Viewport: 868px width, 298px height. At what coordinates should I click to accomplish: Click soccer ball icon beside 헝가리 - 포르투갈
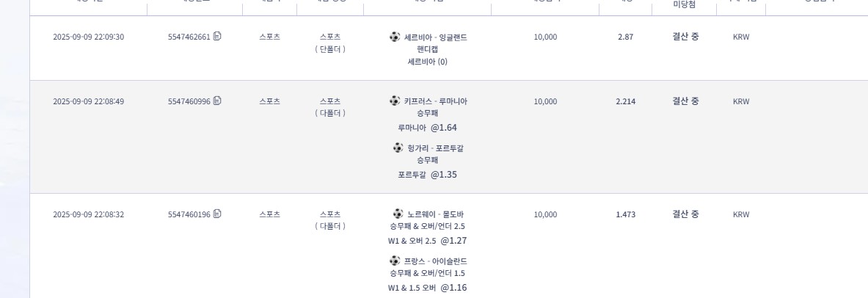click(x=398, y=148)
